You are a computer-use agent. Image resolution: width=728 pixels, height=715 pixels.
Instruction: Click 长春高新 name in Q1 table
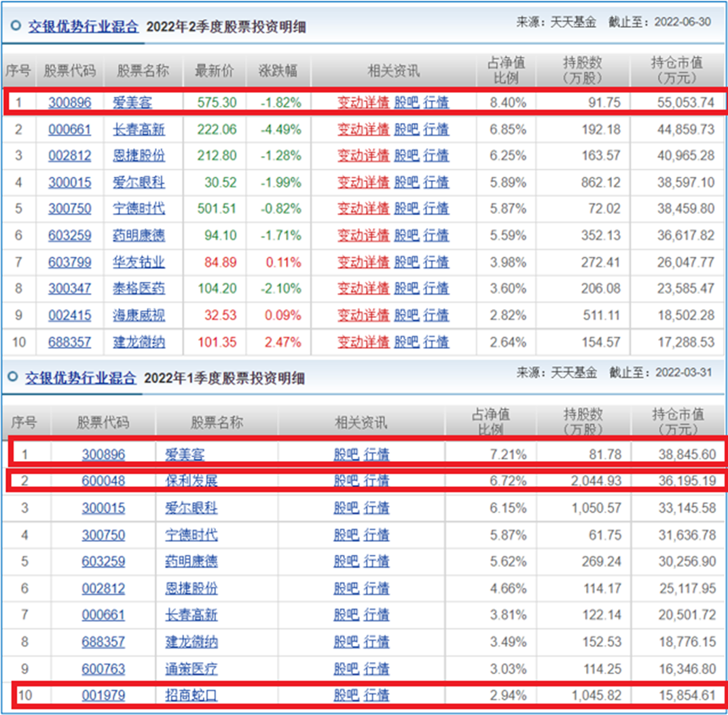click(x=192, y=615)
